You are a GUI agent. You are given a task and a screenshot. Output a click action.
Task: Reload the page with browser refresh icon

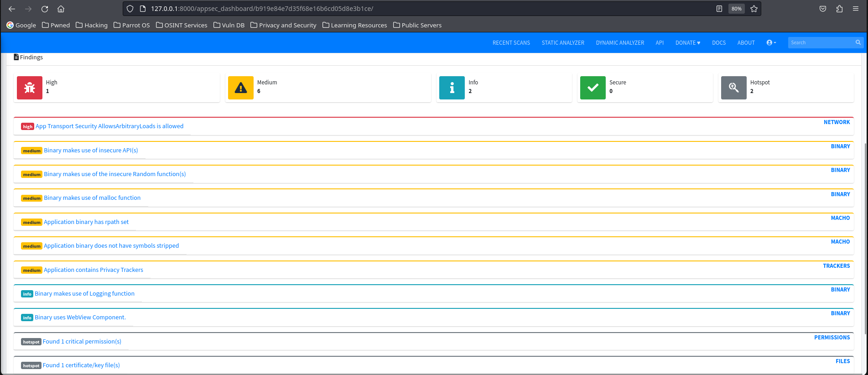[45, 9]
